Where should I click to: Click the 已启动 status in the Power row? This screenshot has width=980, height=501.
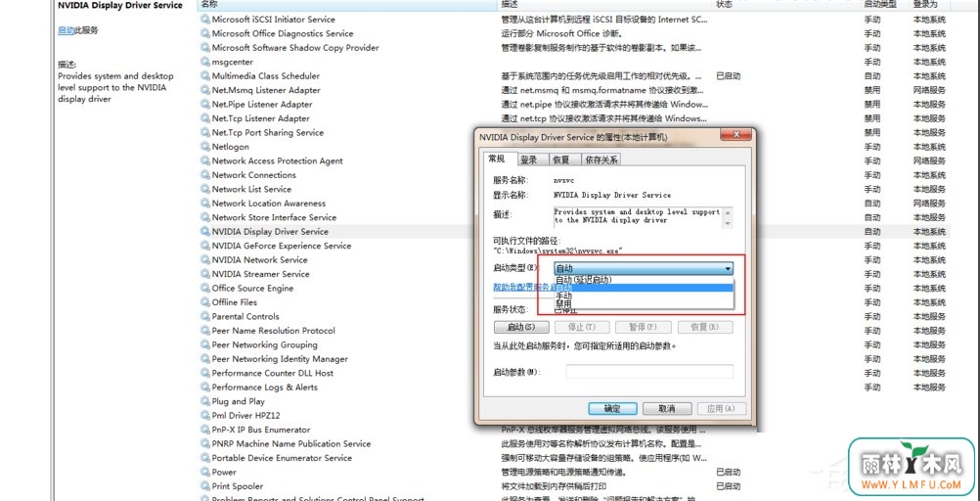728,473
